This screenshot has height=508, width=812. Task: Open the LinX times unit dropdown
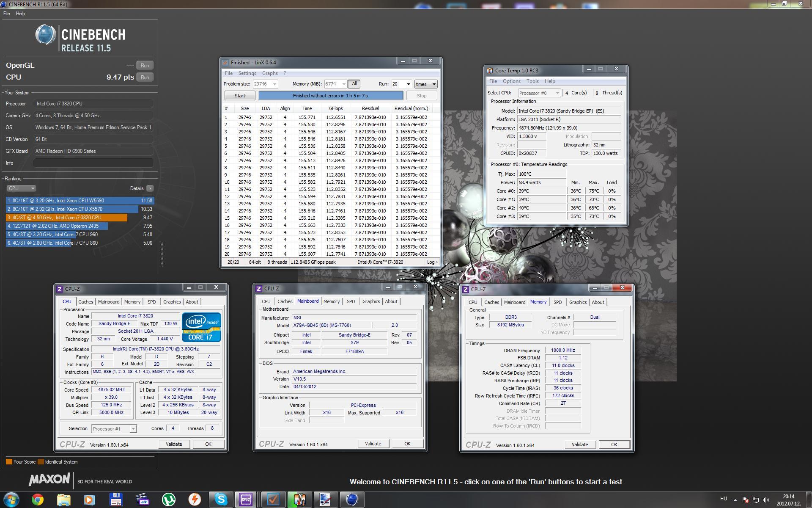tap(425, 84)
